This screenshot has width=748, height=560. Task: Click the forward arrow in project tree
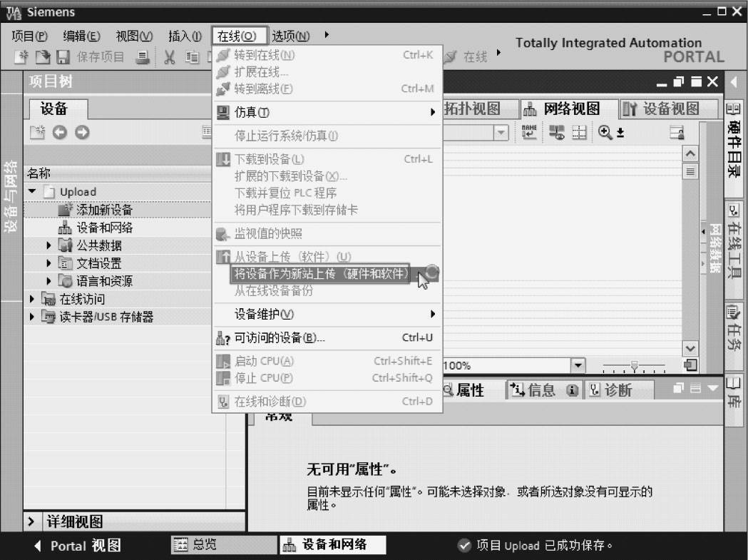pyautogui.click(x=82, y=132)
